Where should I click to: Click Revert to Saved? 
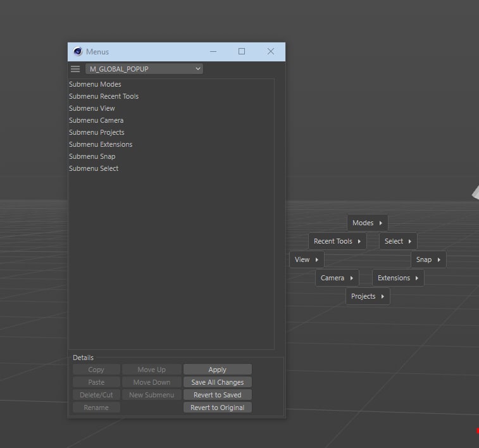(218, 395)
